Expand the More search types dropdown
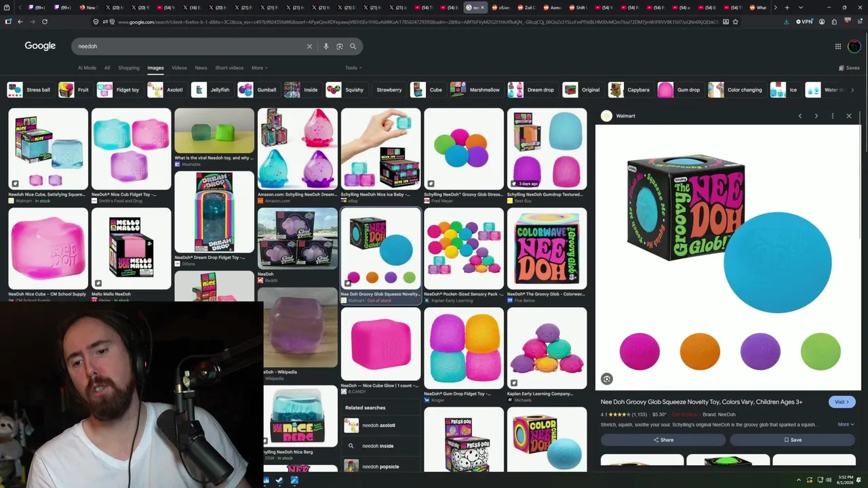The height and width of the screenshot is (488, 868). pos(260,68)
